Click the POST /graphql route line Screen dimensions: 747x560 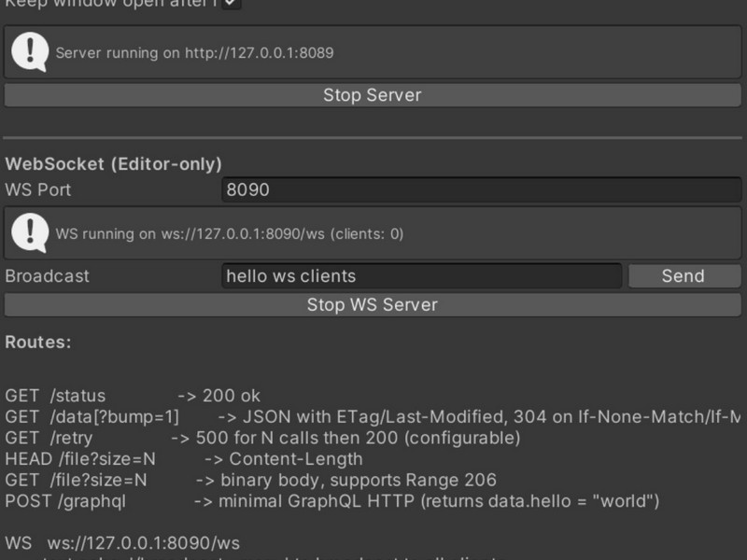(x=332, y=501)
